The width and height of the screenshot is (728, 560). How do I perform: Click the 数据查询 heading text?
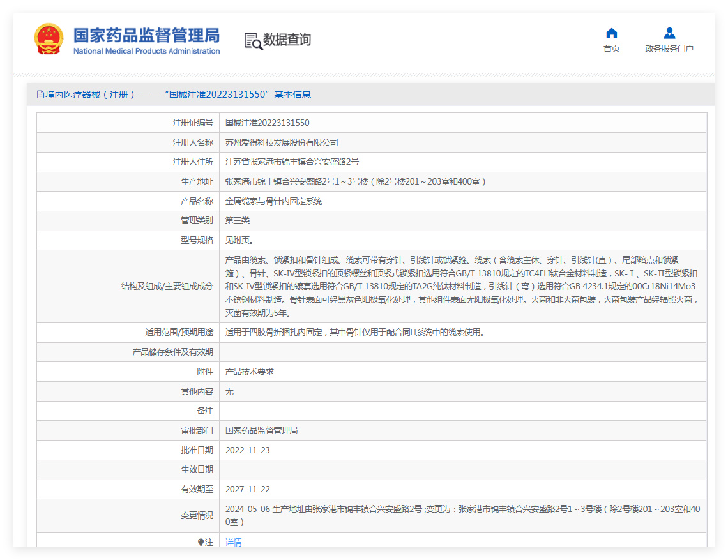(x=287, y=40)
